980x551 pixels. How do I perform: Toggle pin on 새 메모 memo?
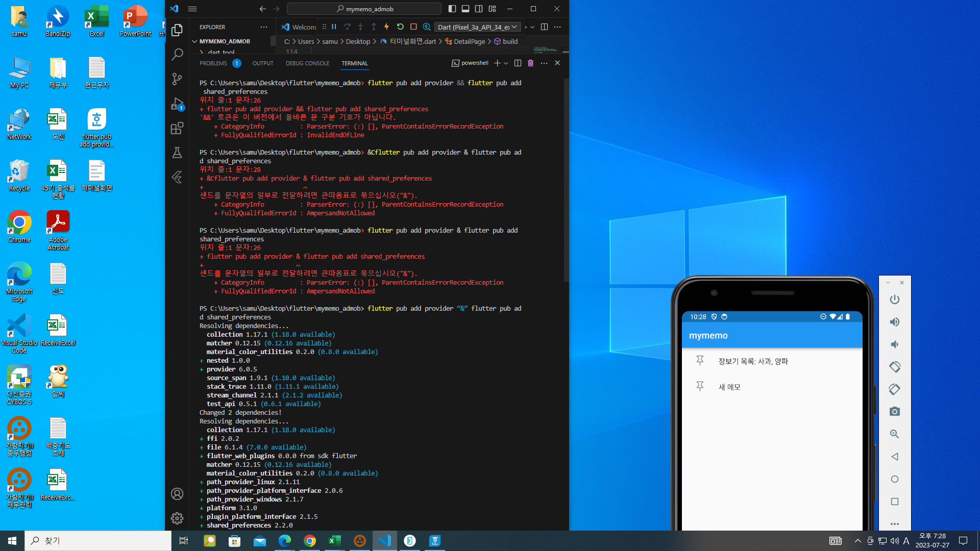coord(700,387)
